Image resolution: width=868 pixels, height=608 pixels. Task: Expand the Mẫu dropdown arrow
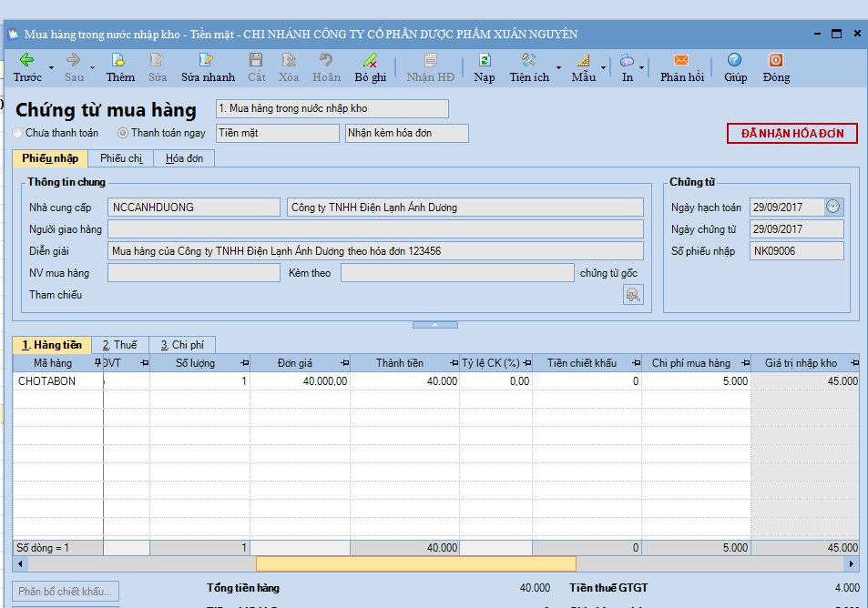click(x=603, y=68)
